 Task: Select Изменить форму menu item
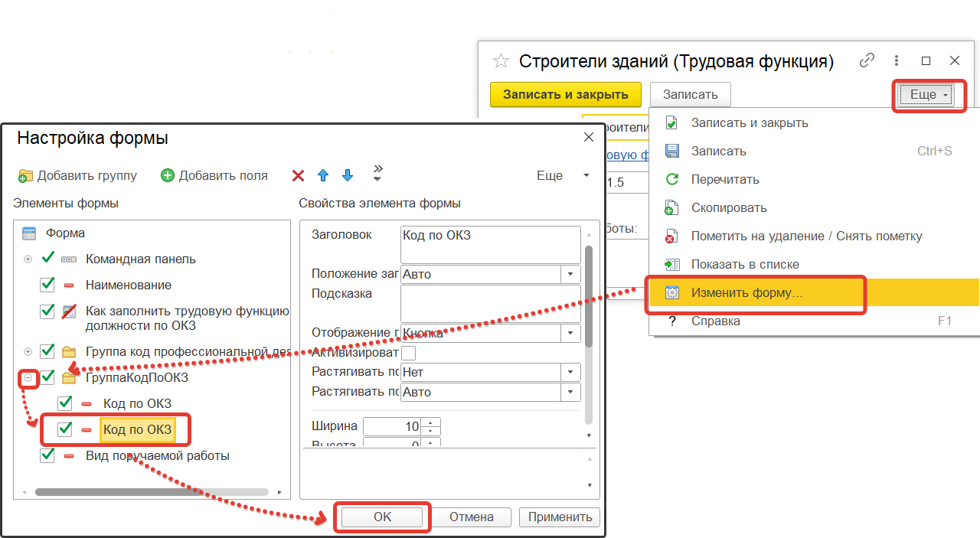(746, 293)
